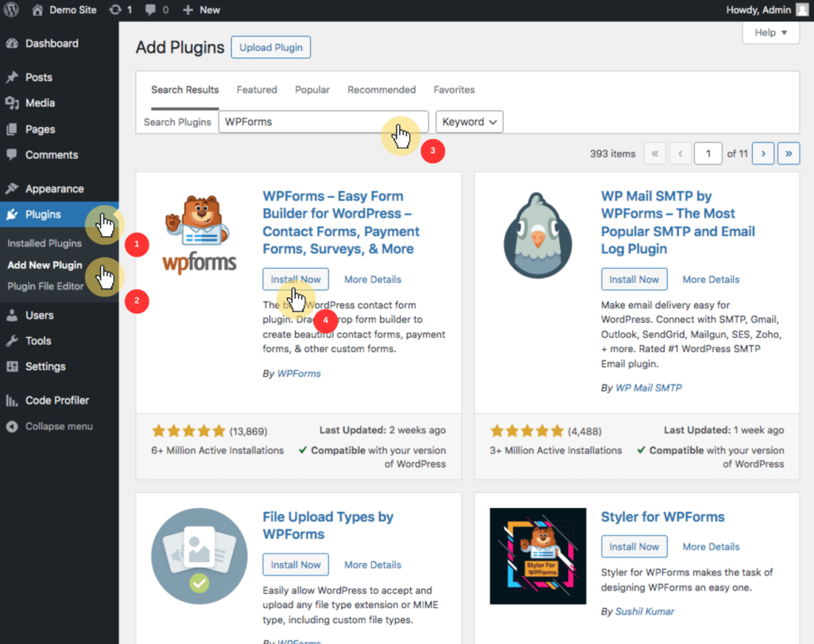Open the Code Profiler menu item
The height and width of the screenshot is (644, 814).
point(57,401)
